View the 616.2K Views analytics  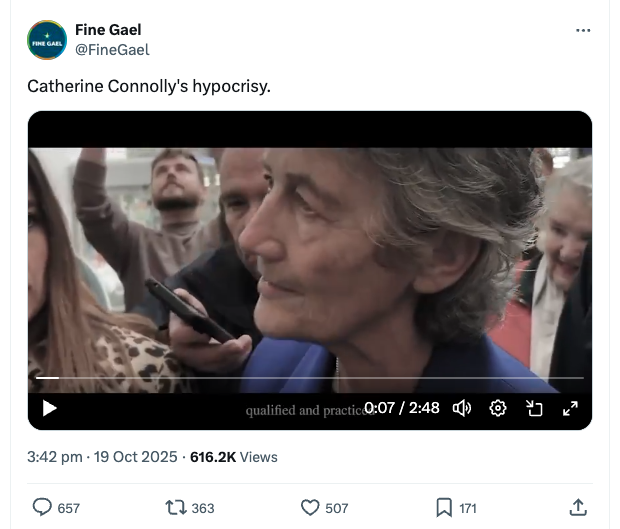(x=234, y=457)
